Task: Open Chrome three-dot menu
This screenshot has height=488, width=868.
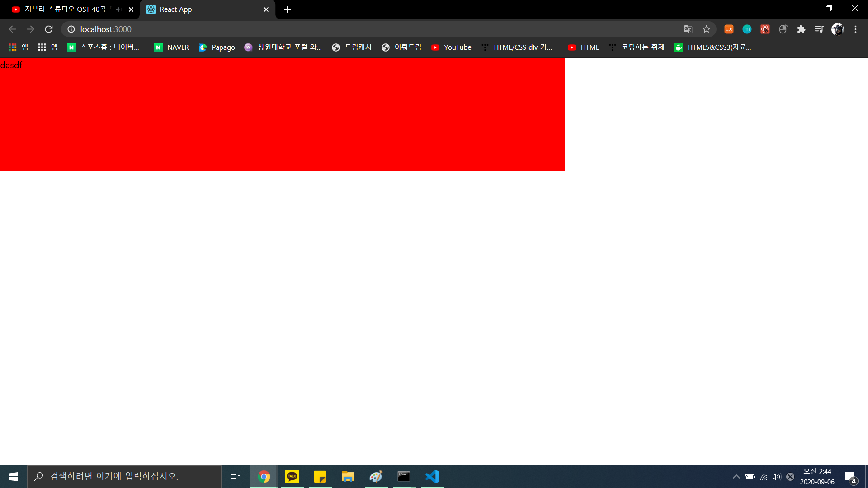Action: point(855,29)
